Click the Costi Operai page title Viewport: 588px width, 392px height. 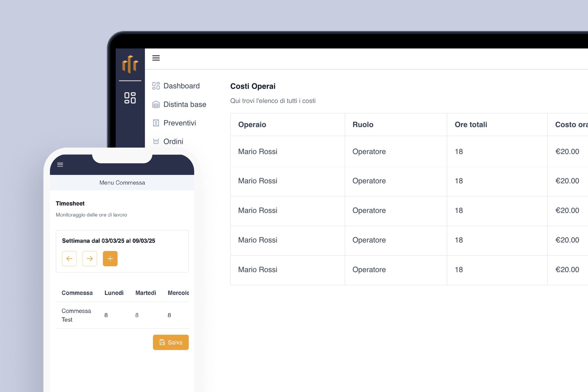click(253, 86)
